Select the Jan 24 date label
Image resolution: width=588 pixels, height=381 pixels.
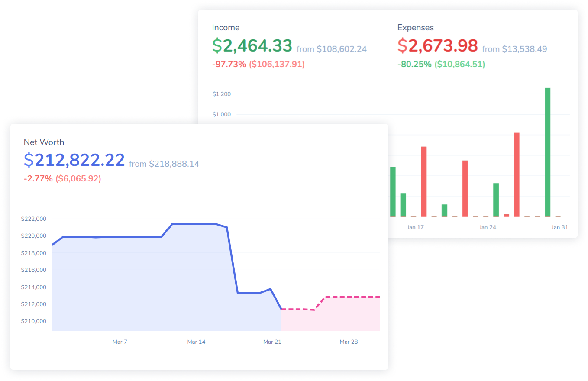[x=488, y=227]
